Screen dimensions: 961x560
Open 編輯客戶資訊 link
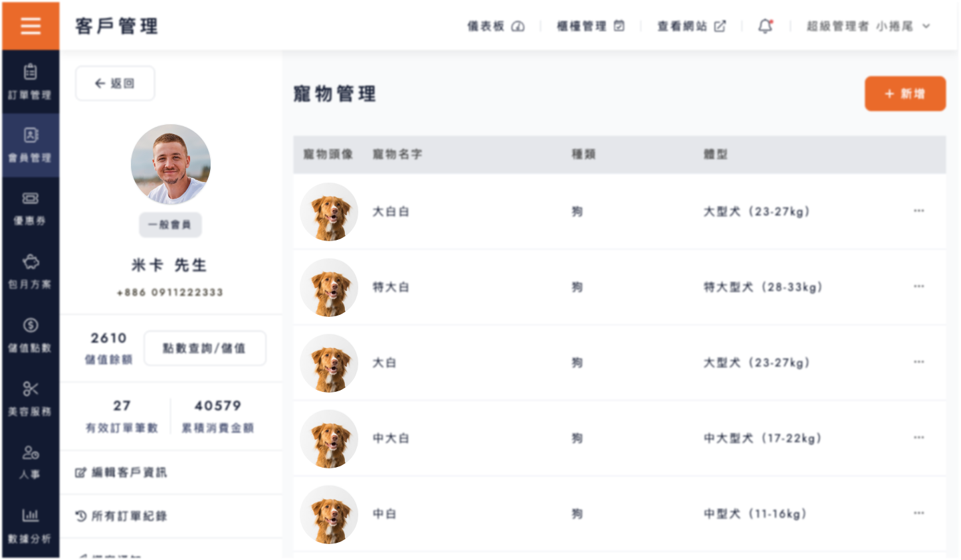[121, 472]
